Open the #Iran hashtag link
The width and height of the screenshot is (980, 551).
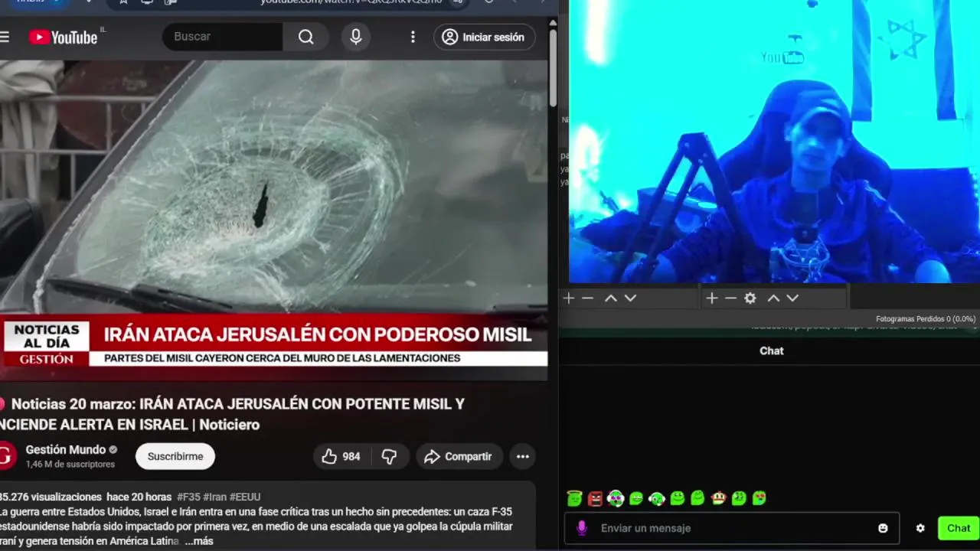click(214, 497)
